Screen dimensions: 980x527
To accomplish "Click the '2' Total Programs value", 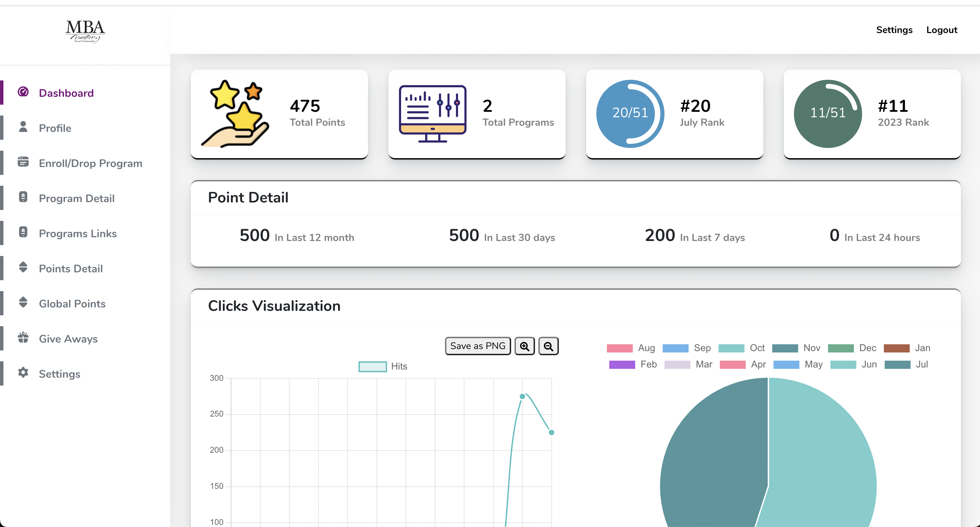I will tap(487, 106).
